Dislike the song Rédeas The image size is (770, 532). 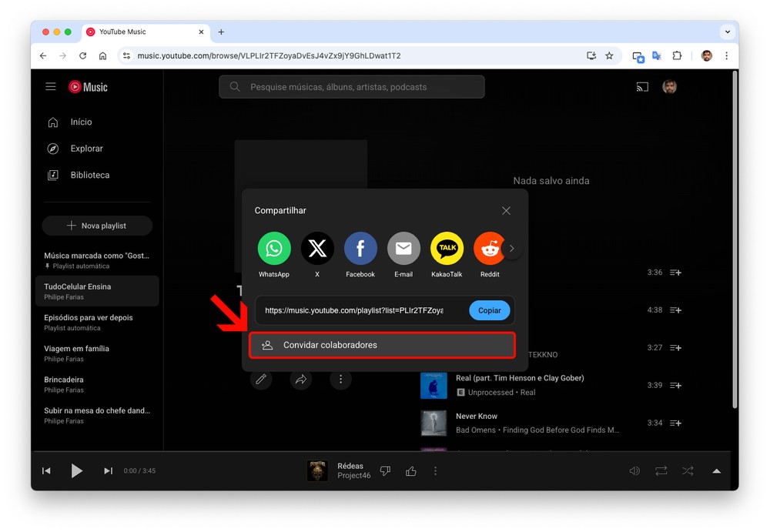(385, 471)
